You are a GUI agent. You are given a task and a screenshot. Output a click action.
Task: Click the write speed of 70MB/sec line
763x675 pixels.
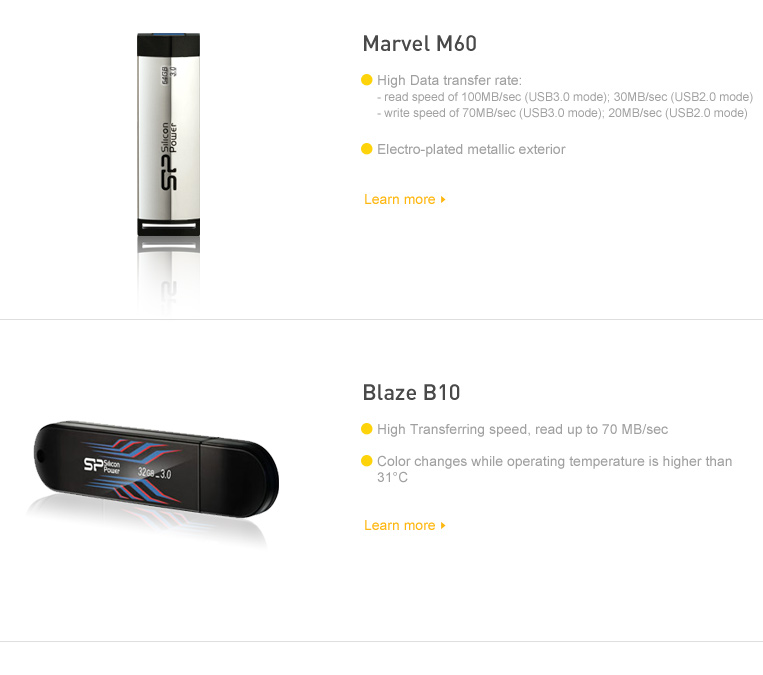(x=562, y=113)
